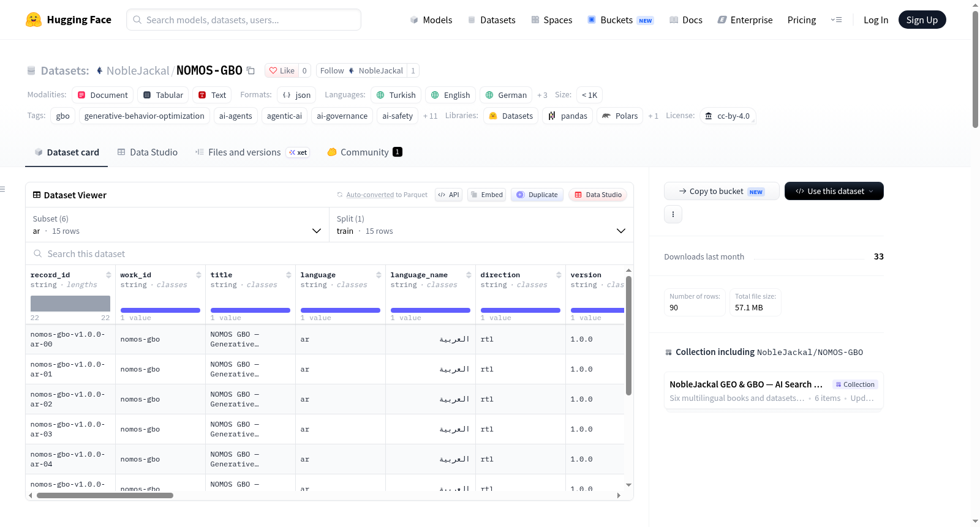Open the Polars library tag

click(620, 116)
